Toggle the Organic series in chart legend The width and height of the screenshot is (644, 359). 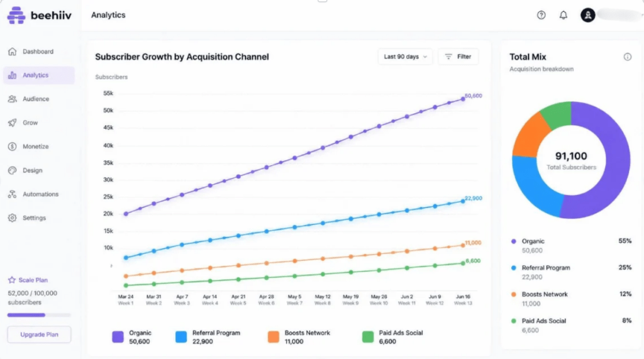[132, 337]
